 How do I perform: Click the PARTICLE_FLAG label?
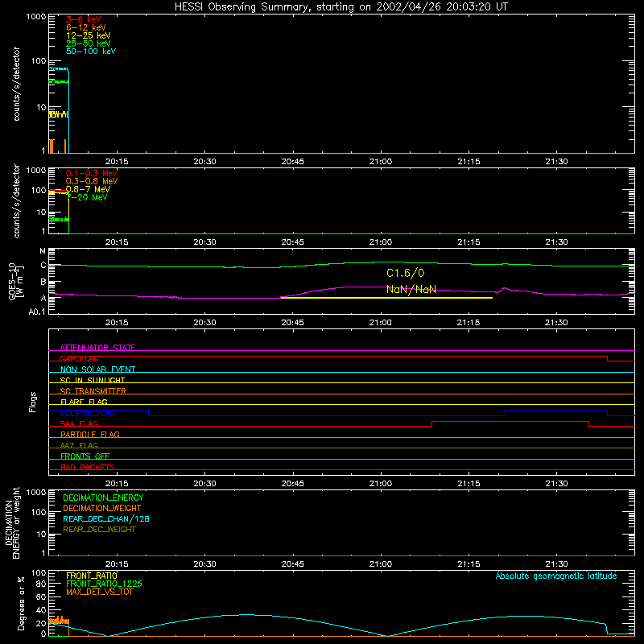(90, 434)
